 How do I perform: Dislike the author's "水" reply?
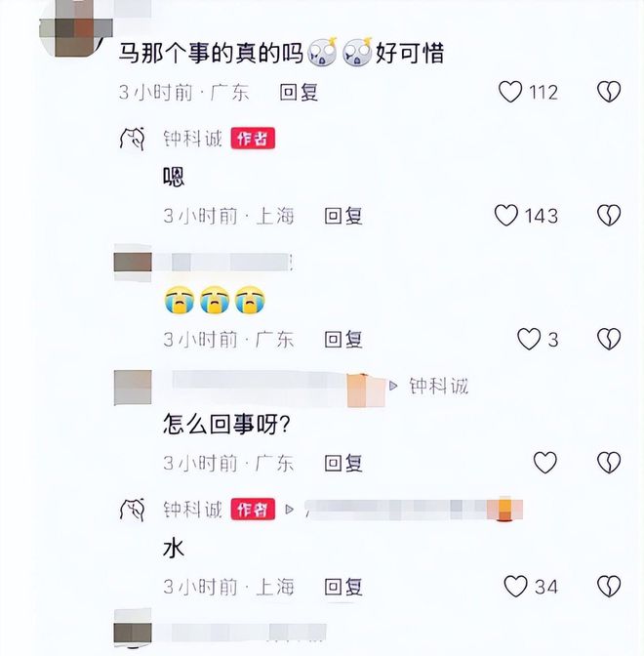tap(609, 586)
